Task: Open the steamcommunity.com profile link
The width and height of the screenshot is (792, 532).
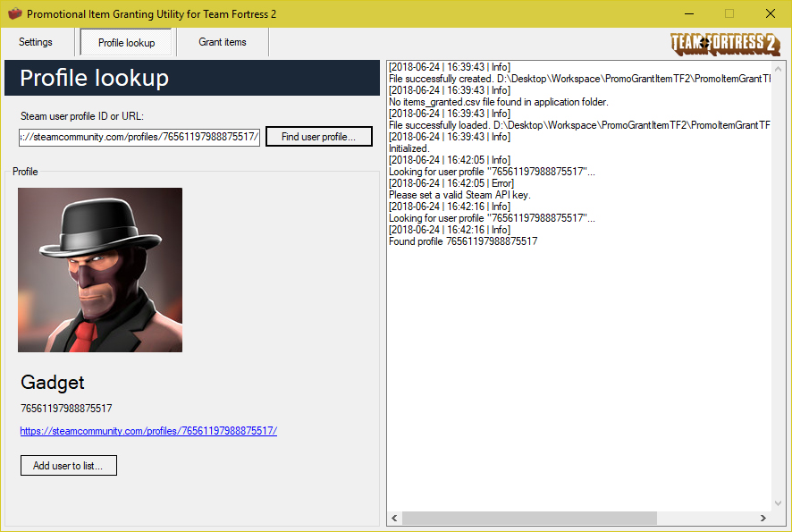Action: click(148, 431)
